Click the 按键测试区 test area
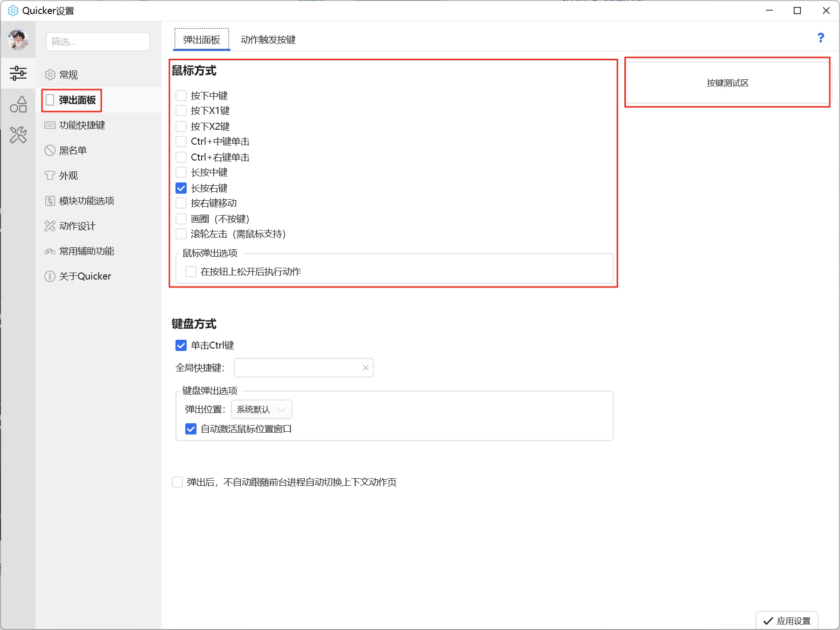Screen dimensions: 840x630 tap(727, 83)
